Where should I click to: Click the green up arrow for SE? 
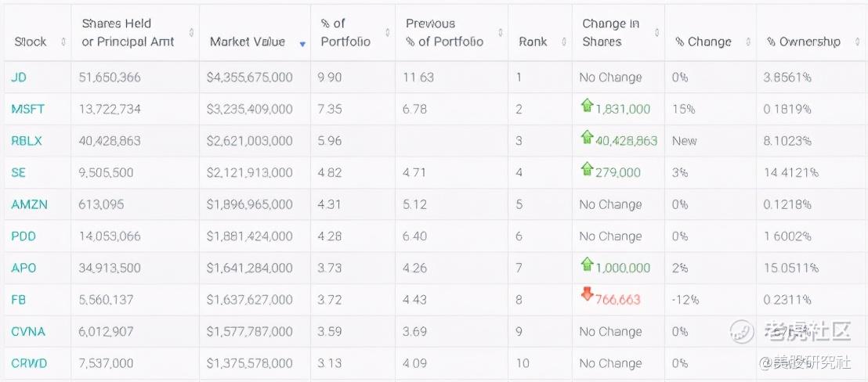click(x=587, y=169)
